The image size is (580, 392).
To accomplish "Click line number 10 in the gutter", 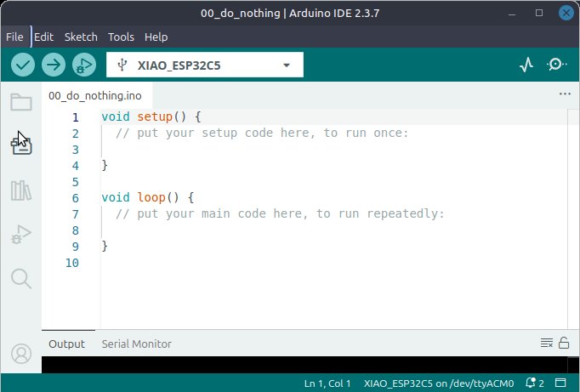I will point(72,263).
